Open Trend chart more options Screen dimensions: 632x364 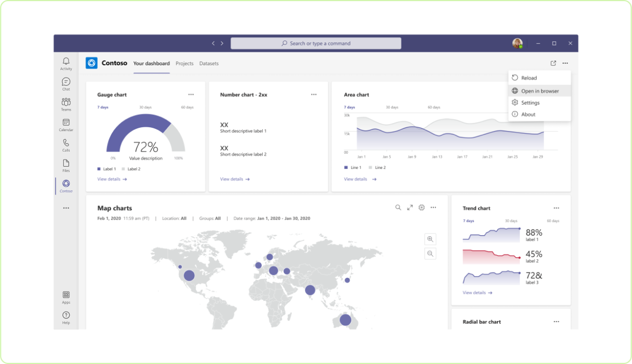coord(556,208)
